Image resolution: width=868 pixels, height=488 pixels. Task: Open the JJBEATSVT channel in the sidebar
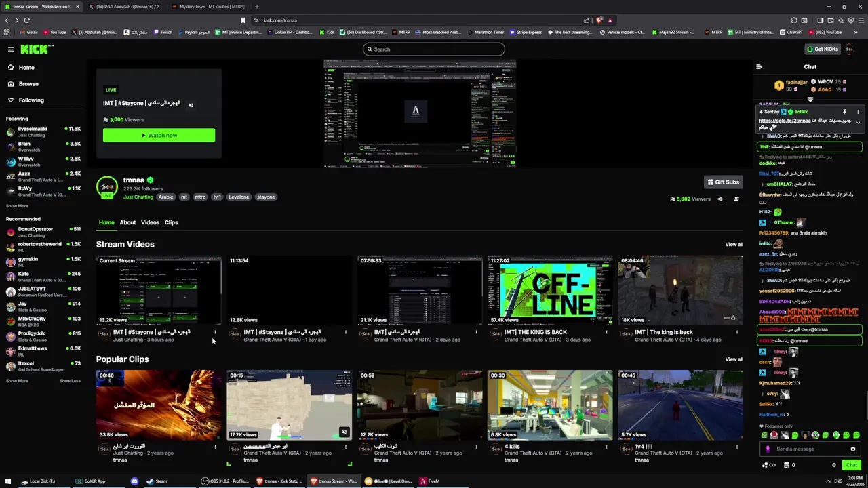point(43,291)
